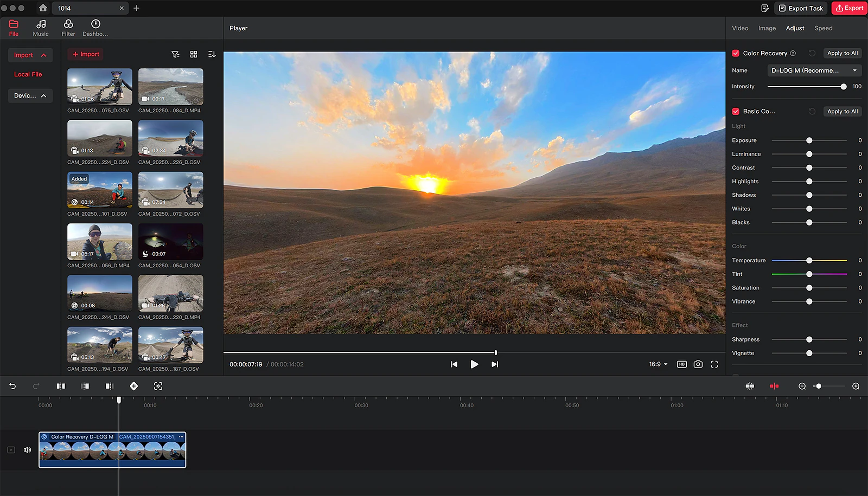868x496 pixels.
Task: Reset Basic Color settings
Action: [x=812, y=111]
